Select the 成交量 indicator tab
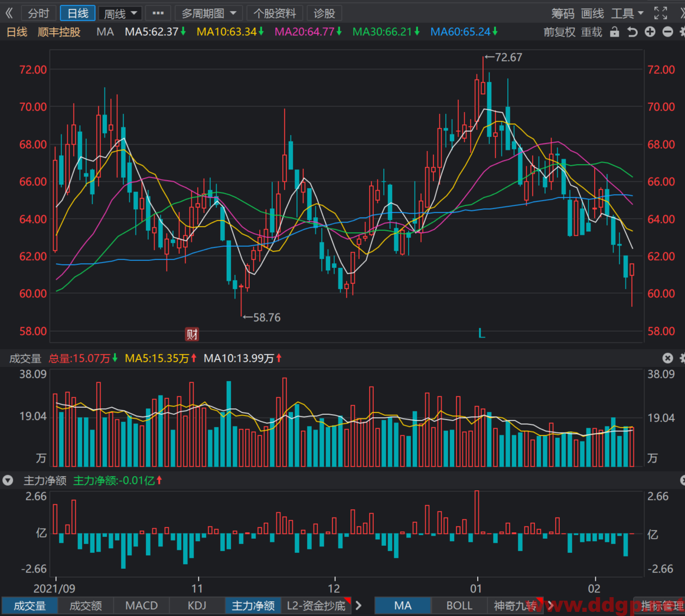 pos(30,605)
